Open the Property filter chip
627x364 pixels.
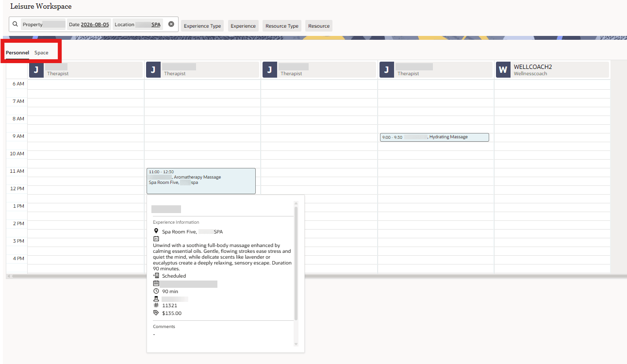[x=43, y=24]
